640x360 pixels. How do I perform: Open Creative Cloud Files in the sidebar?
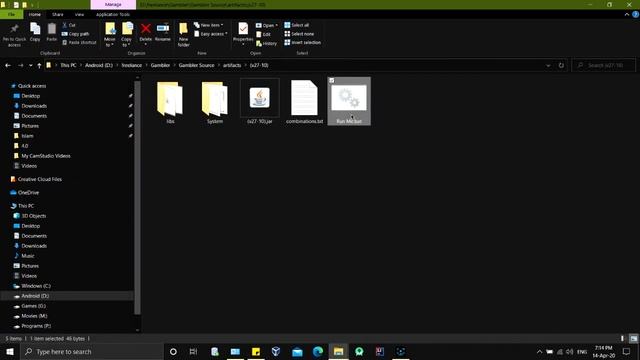click(40, 179)
